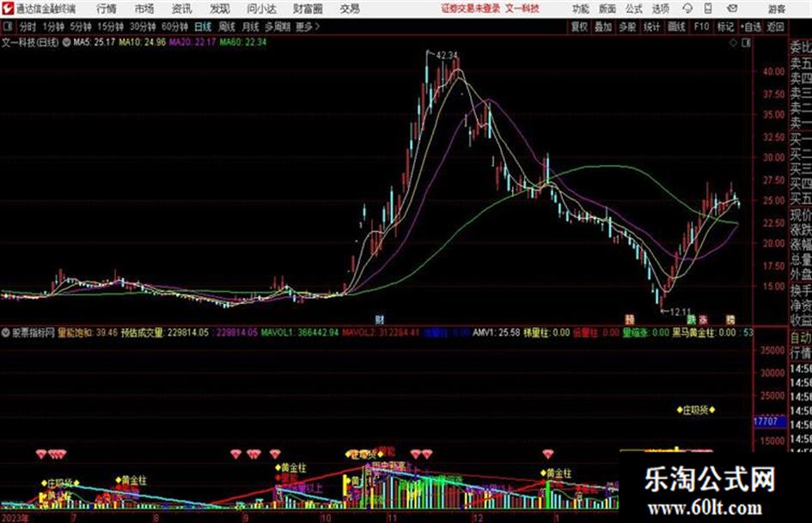Select the 周线 weekly period tab
The height and width of the screenshot is (523, 812).
227,27
